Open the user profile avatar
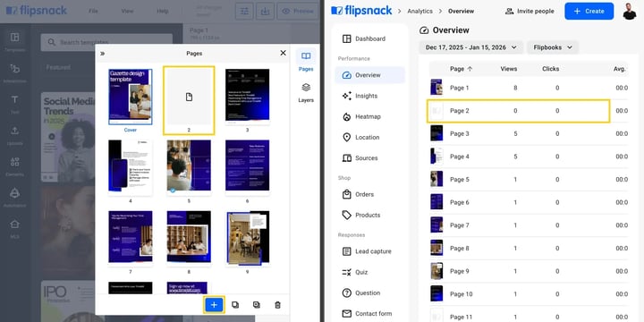This screenshot has width=644, height=322. (629, 11)
